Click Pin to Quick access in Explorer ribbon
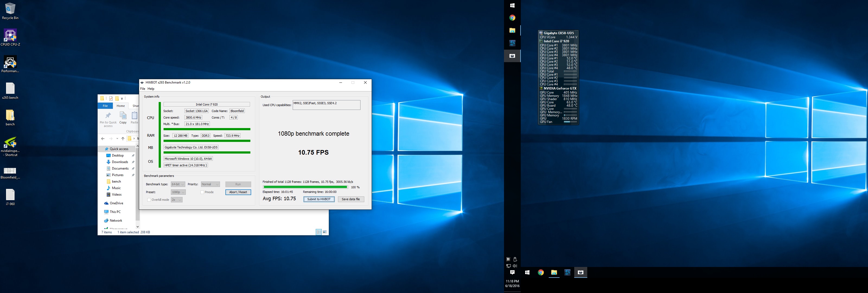Image resolution: width=868 pixels, height=293 pixels. point(108,120)
